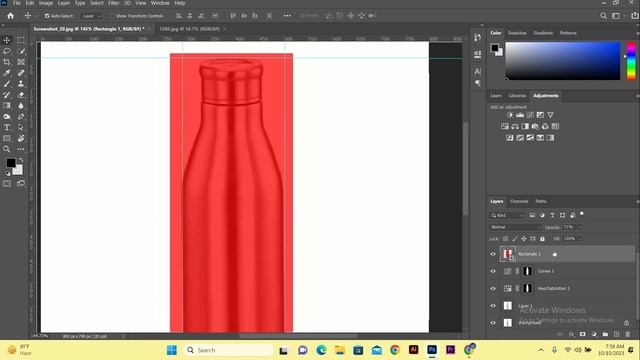640x360 pixels.
Task: Switch to the Swatches tab
Action: tap(517, 33)
